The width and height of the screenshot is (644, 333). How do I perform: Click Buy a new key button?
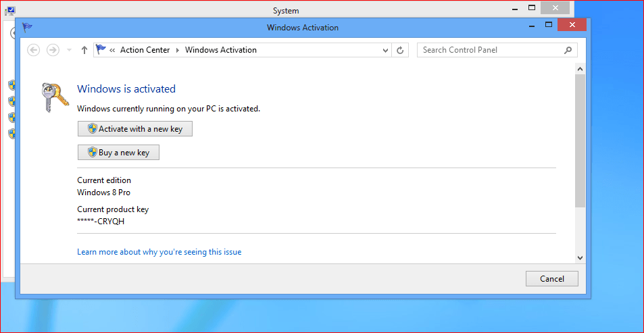tap(118, 153)
